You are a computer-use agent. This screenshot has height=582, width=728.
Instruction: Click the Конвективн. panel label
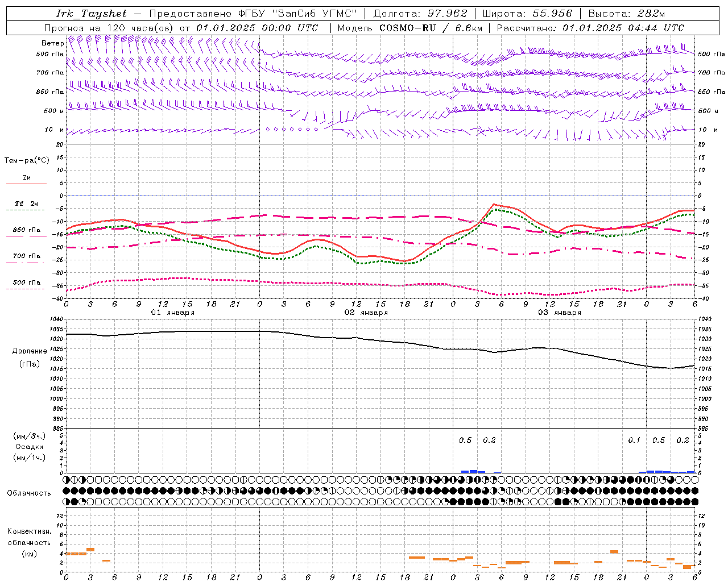30,531
